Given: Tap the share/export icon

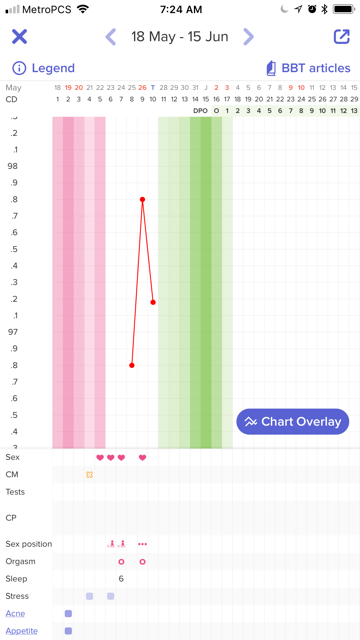Looking at the screenshot, I should (341, 36).
